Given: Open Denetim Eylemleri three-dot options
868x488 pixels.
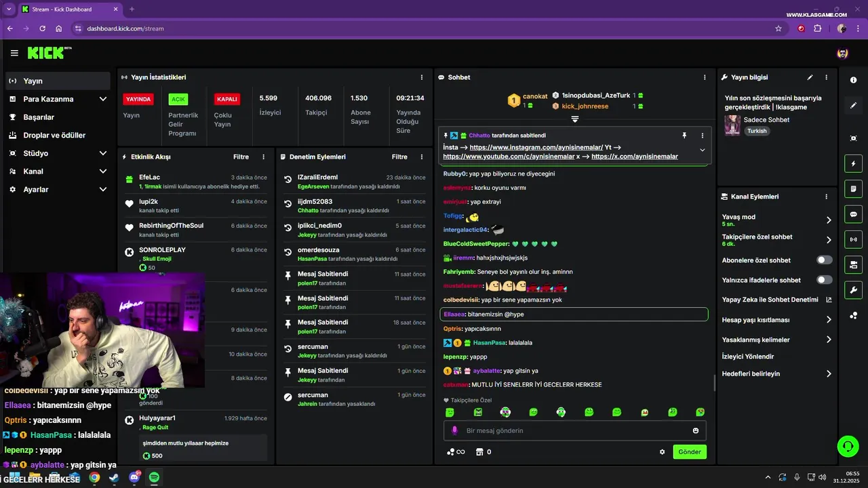Looking at the screenshot, I should (x=422, y=157).
